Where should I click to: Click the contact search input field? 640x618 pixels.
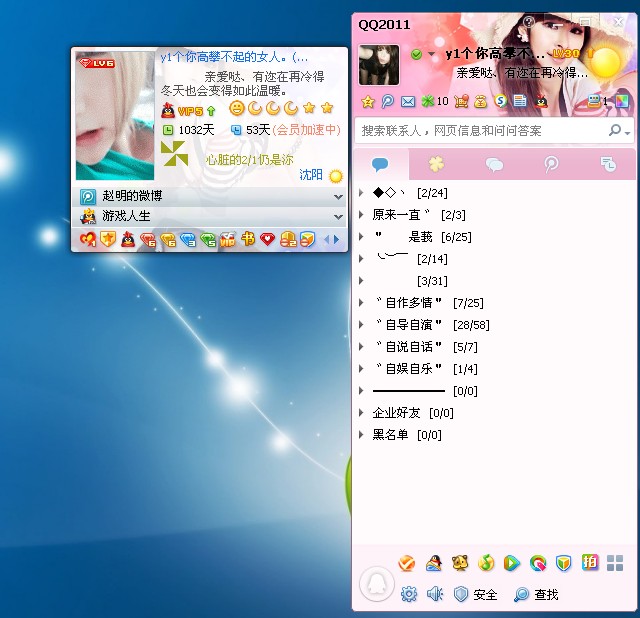(483, 131)
